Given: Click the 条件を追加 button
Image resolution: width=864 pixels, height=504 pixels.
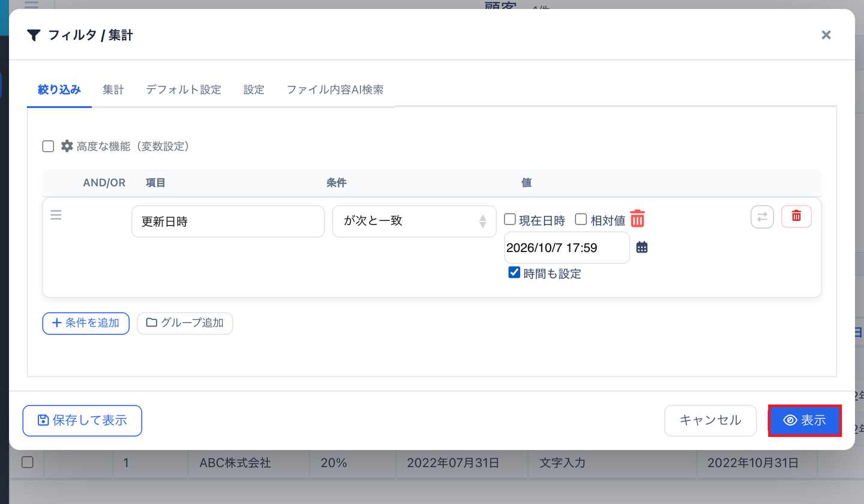Looking at the screenshot, I should coord(86,323).
